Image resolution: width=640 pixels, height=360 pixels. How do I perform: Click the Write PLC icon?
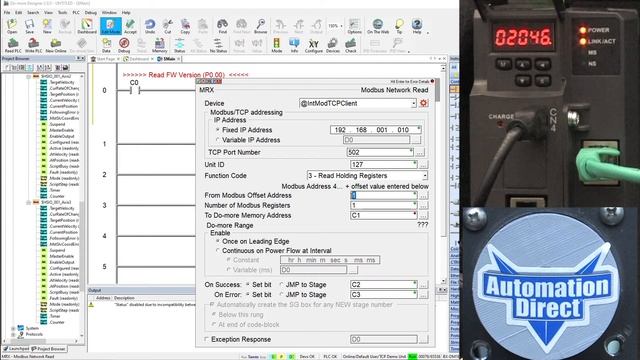click(33, 45)
